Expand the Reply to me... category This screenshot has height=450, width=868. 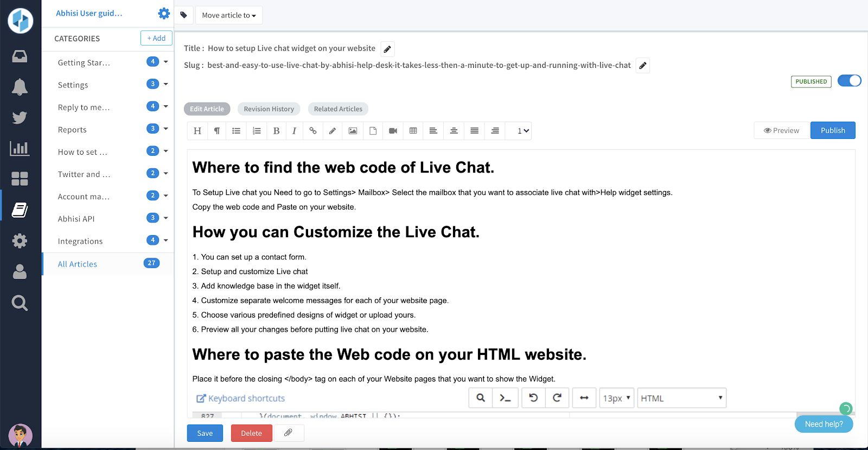pos(165,106)
